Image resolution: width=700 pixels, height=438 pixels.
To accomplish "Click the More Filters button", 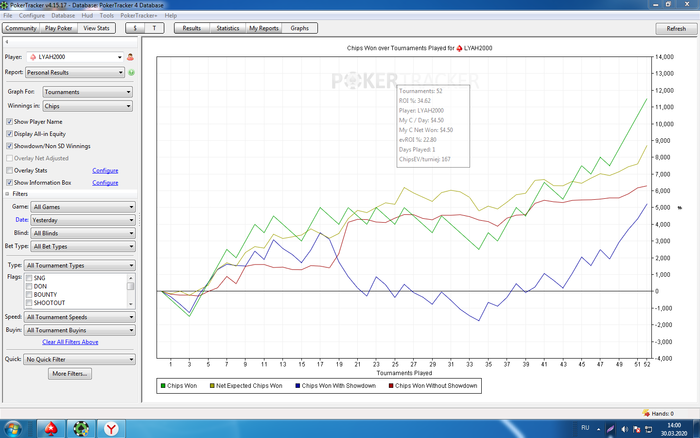I will 69,373.
